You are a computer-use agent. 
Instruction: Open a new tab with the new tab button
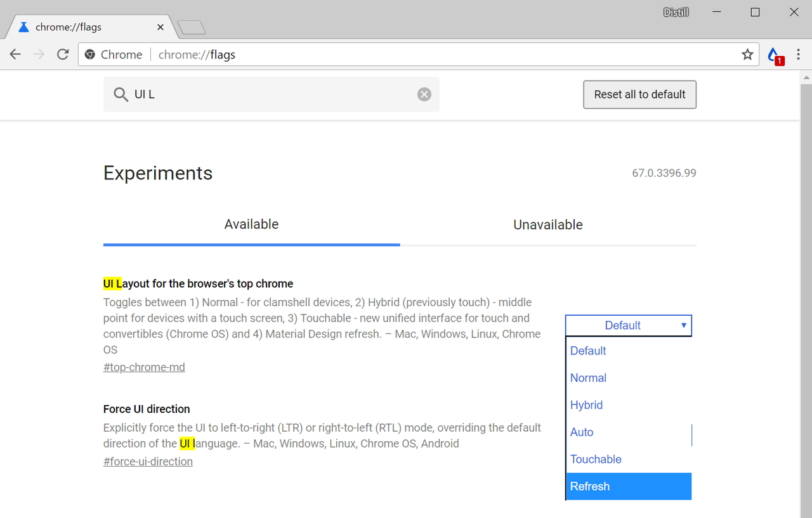tap(191, 27)
